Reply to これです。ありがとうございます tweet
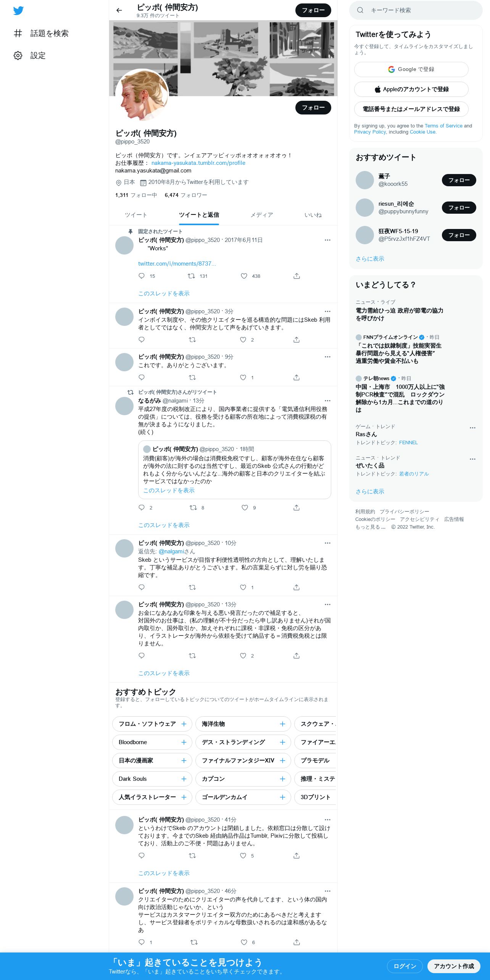The width and height of the screenshot is (490, 980). [142, 377]
